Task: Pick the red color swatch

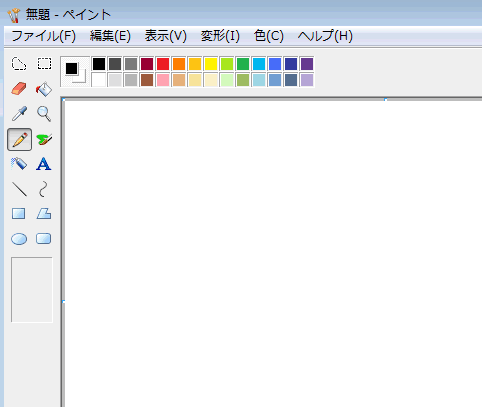Action: tap(163, 64)
